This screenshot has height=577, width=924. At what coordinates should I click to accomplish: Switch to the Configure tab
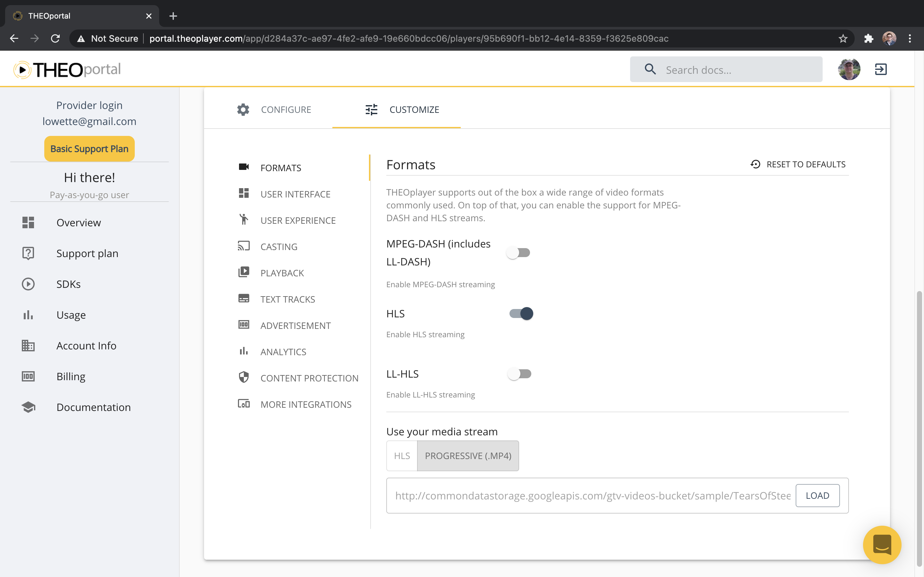286,110
